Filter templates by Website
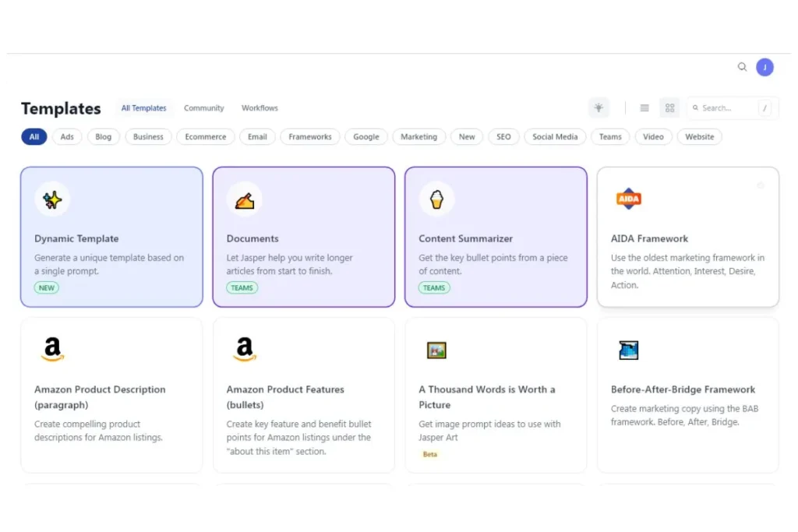Image resolution: width=798 pixels, height=532 pixels. click(x=699, y=137)
